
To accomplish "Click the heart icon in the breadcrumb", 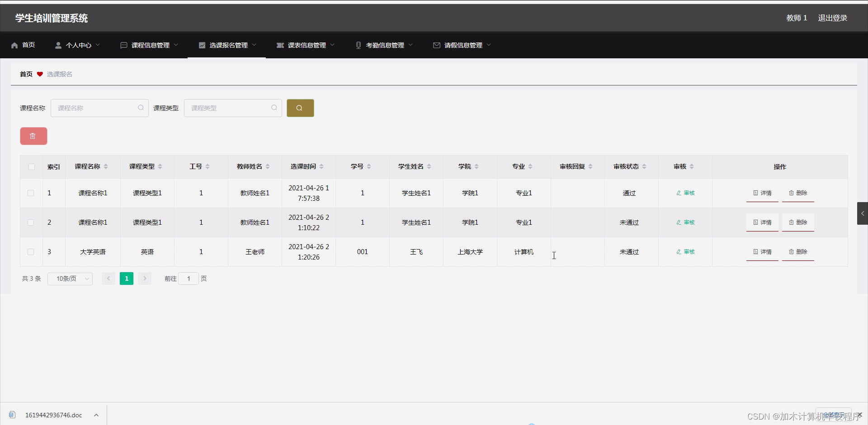I will [40, 74].
